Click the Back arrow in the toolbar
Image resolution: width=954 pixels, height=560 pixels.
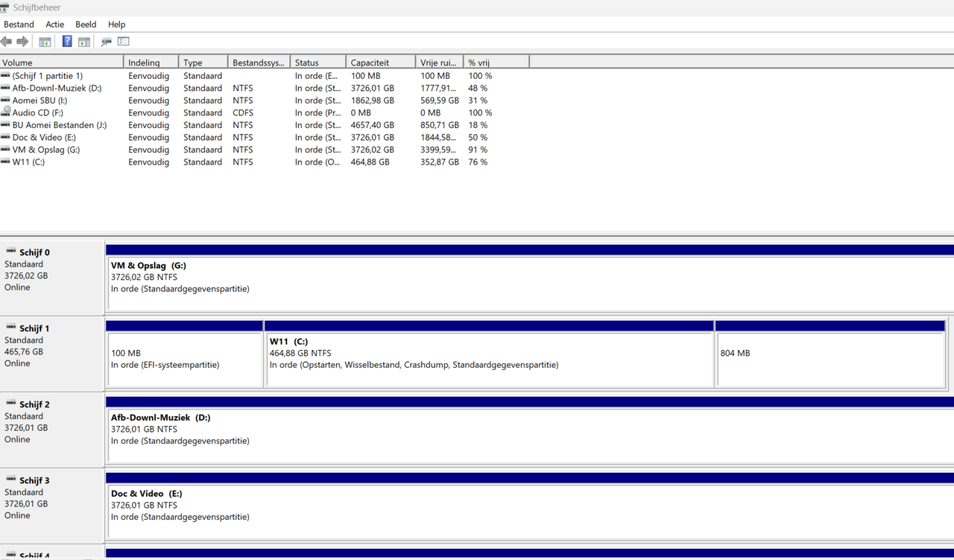tap(7, 42)
